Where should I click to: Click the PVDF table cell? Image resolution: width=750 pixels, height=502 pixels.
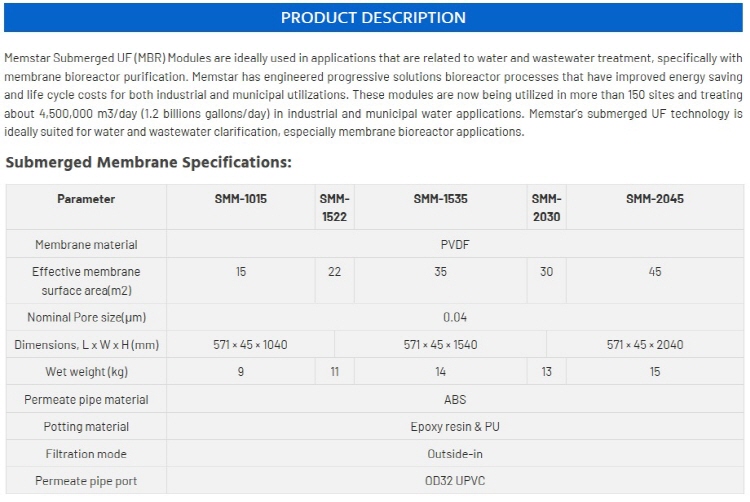tap(455, 245)
